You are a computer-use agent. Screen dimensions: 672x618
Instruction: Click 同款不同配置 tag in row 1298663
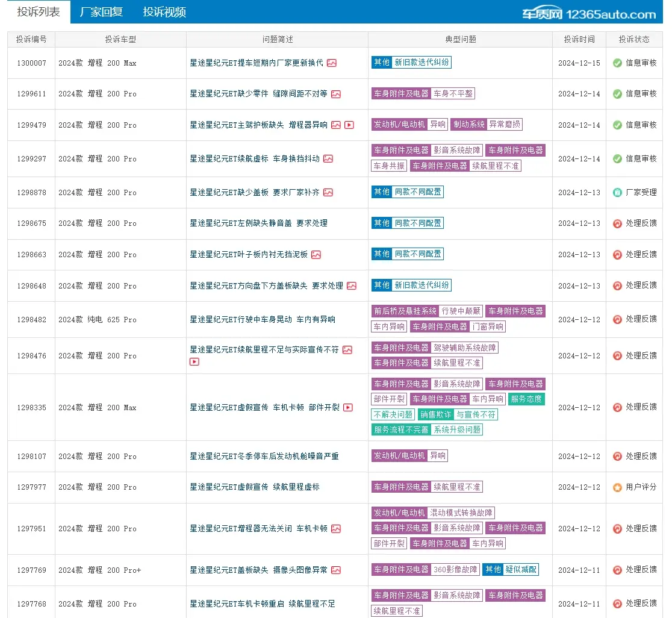pyautogui.click(x=418, y=254)
